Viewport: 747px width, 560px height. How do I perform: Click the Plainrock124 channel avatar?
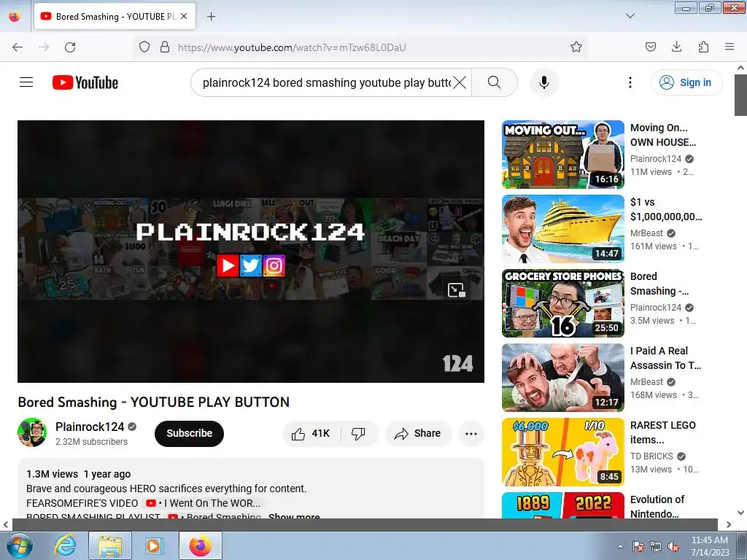point(32,432)
